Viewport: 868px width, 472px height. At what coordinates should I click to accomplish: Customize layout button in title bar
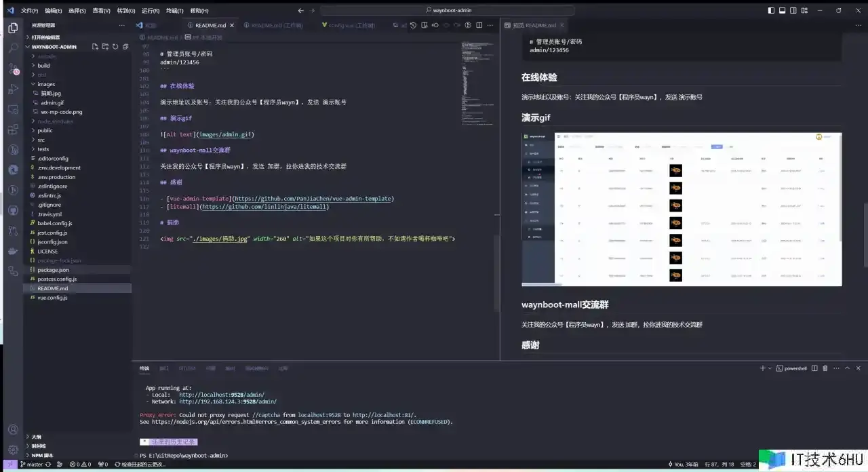pos(804,10)
